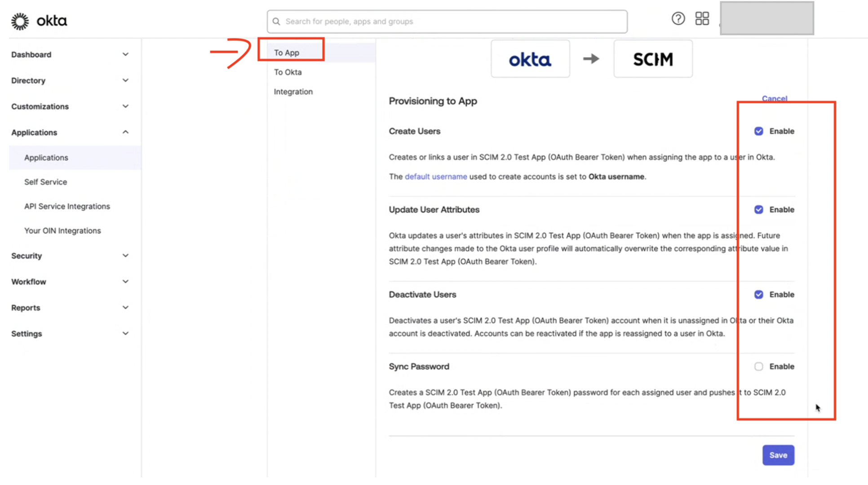The image size is (868, 485).
Task: Uncheck Deactivate Users Enable checkbox
Action: click(x=758, y=295)
